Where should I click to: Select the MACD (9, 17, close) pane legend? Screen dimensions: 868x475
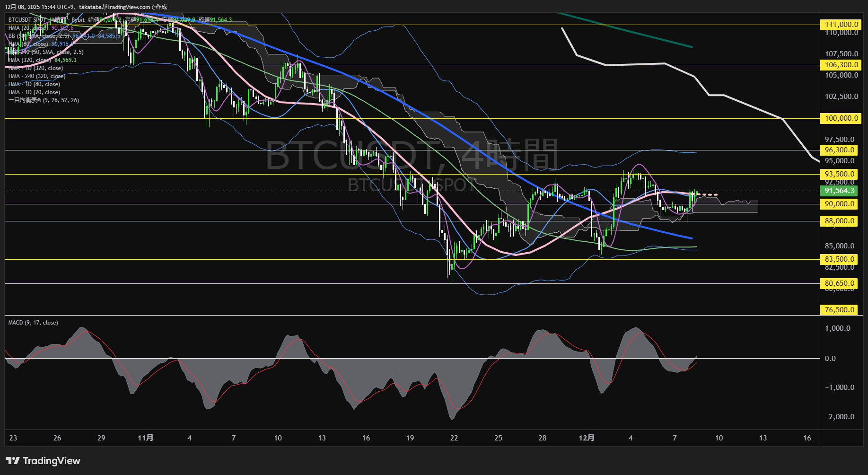coord(32,322)
